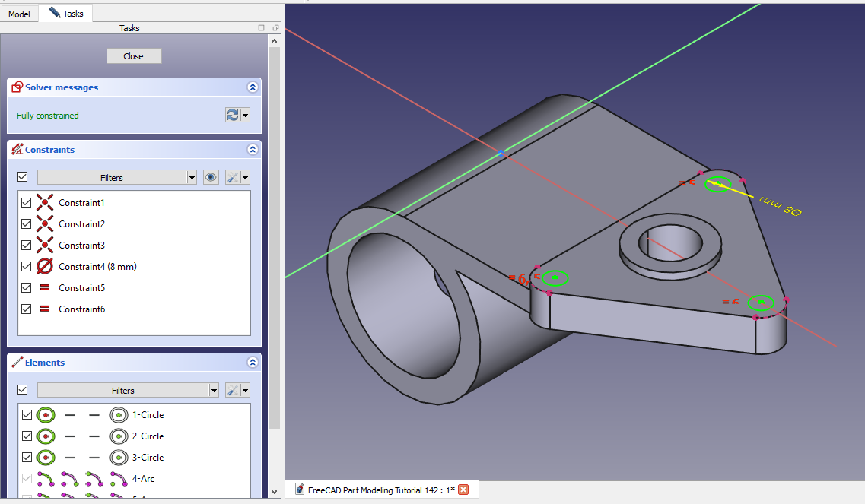Toggle visibility eye icon for listed constraints
Image resolution: width=865 pixels, height=504 pixels.
(211, 177)
